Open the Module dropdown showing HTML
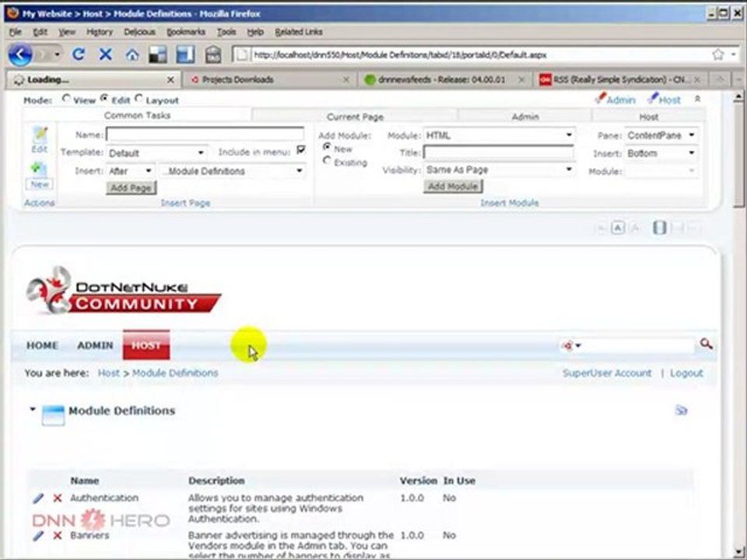 coord(499,135)
